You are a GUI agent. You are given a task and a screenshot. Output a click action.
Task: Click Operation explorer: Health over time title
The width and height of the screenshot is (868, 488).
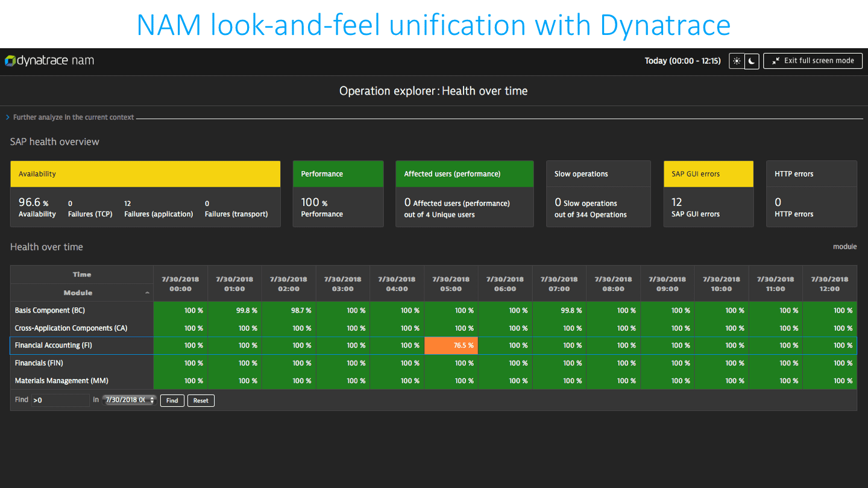click(x=433, y=91)
